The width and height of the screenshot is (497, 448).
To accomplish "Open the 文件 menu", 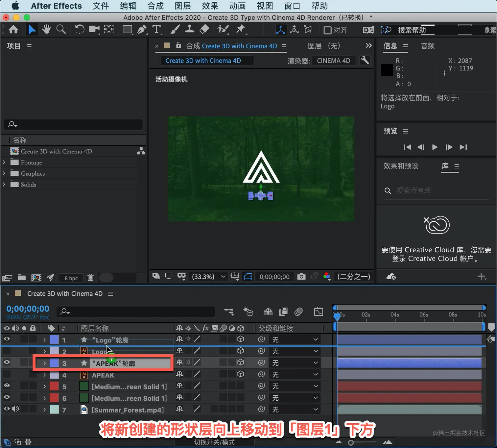I will 101,6.
